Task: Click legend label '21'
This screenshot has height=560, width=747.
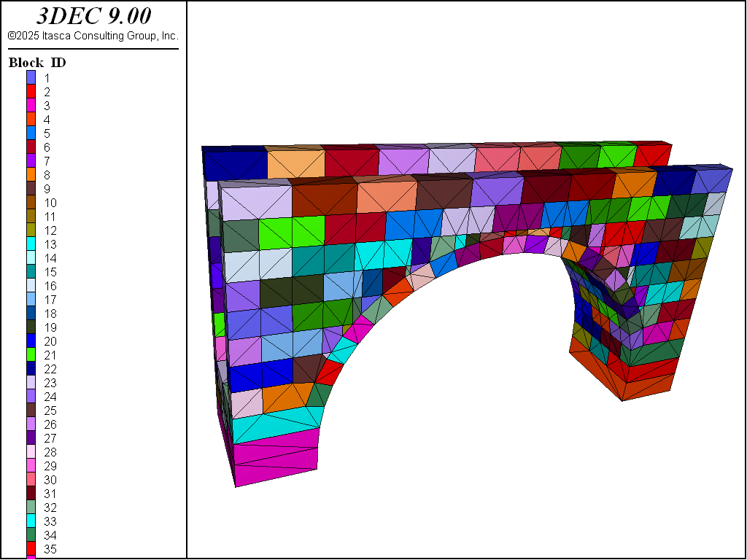Action: 50,355
